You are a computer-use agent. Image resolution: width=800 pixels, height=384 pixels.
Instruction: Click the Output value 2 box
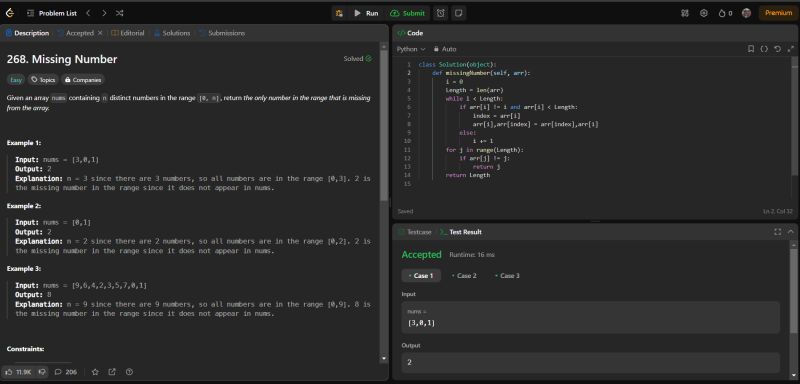tap(590, 363)
